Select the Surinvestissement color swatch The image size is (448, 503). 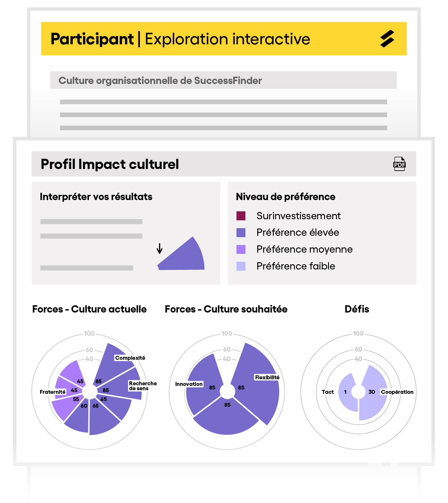point(241,216)
